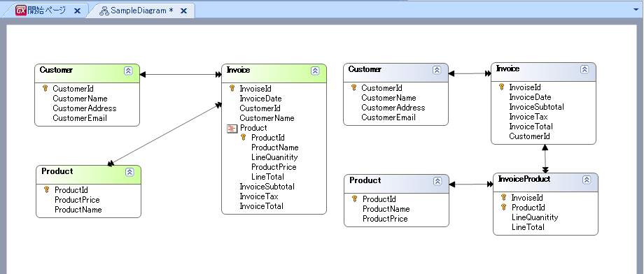This screenshot has width=644, height=274.
Task: Select InvoiceTax in blue Invoice table
Action: [528, 117]
